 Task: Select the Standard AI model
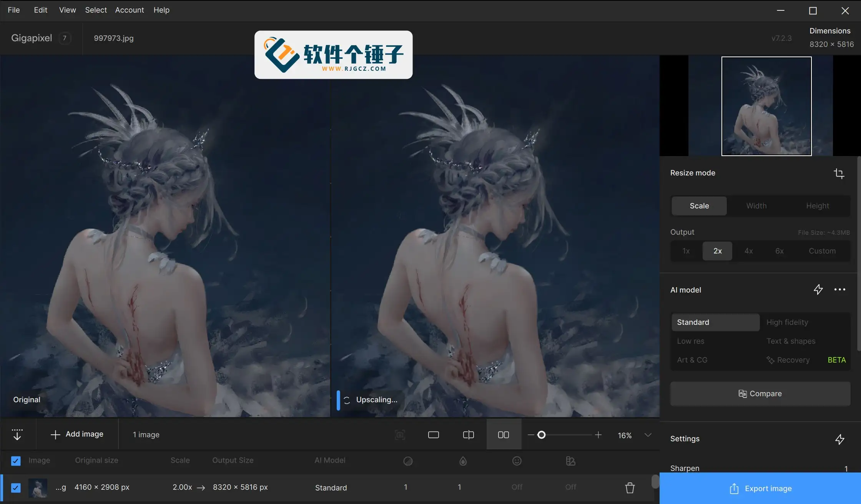point(716,322)
